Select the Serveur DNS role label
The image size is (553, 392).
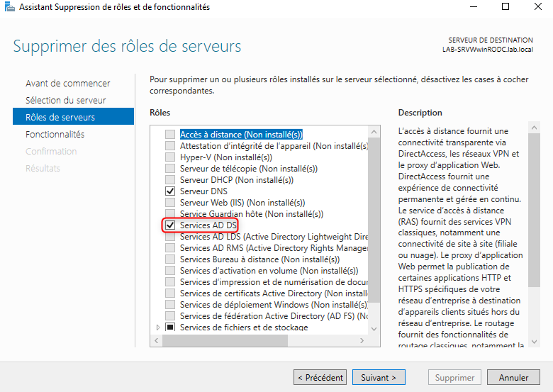203,191
